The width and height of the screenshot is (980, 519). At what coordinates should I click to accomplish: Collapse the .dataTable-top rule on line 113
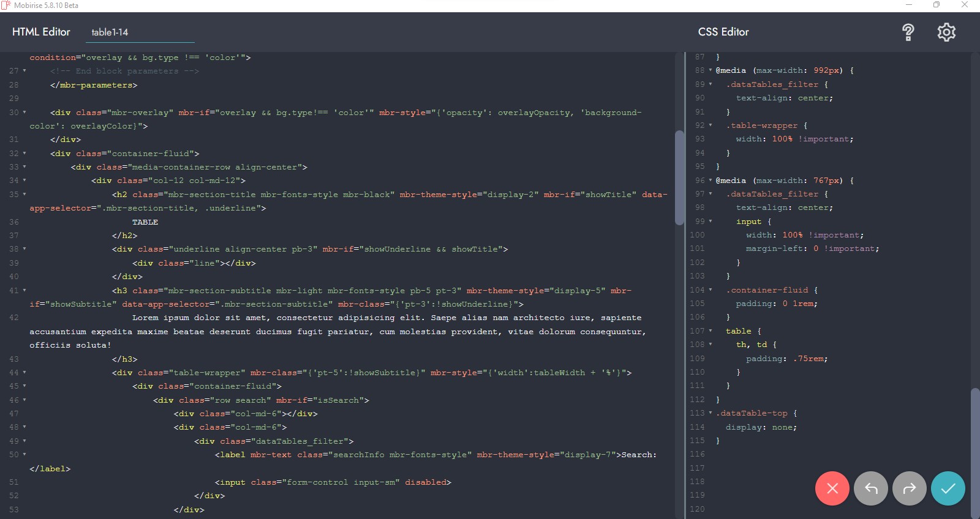pyautogui.click(x=710, y=413)
